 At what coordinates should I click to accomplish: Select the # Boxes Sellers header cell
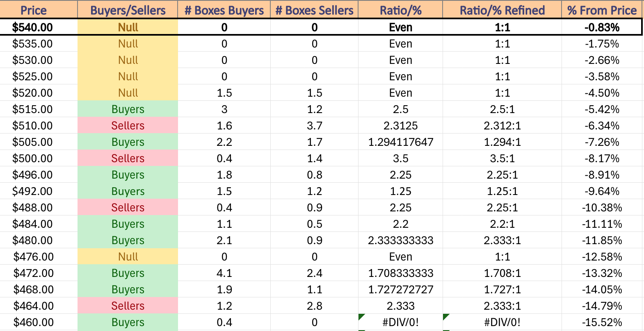pyautogui.click(x=314, y=9)
